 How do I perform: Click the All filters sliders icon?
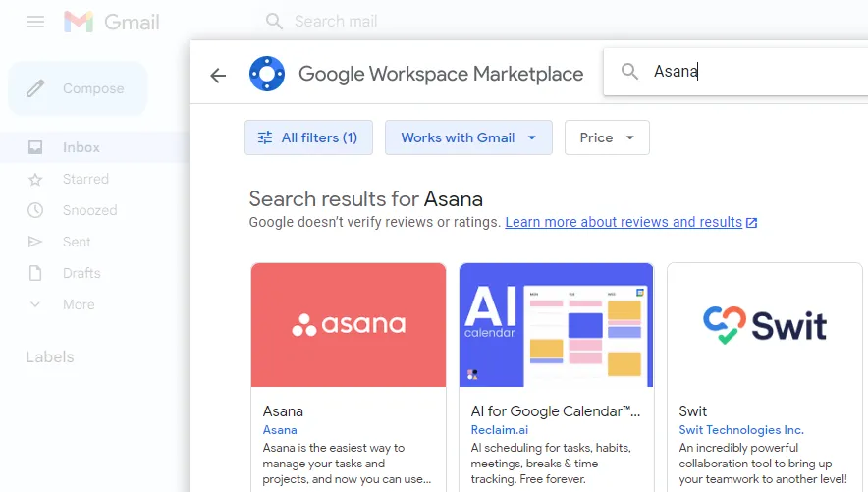(x=265, y=137)
